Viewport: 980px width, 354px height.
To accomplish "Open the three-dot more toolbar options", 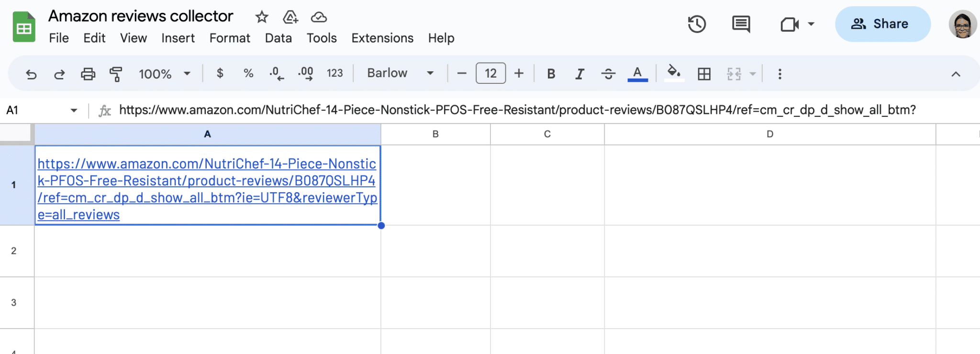I will point(780,74).
